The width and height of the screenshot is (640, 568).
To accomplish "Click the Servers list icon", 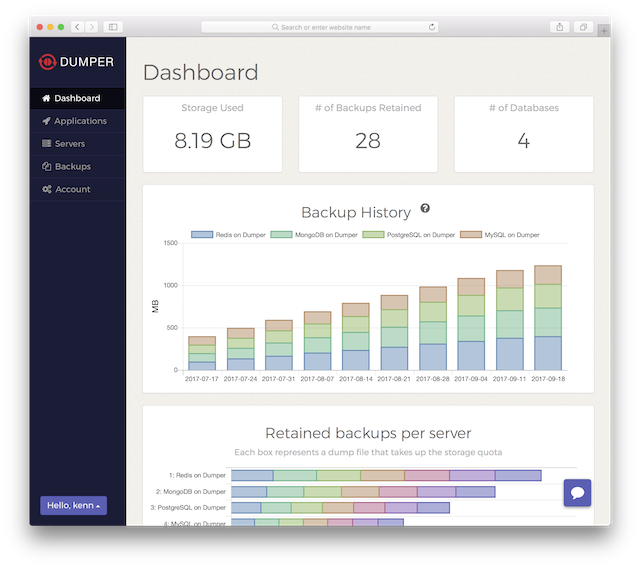I will pos(46,144).
